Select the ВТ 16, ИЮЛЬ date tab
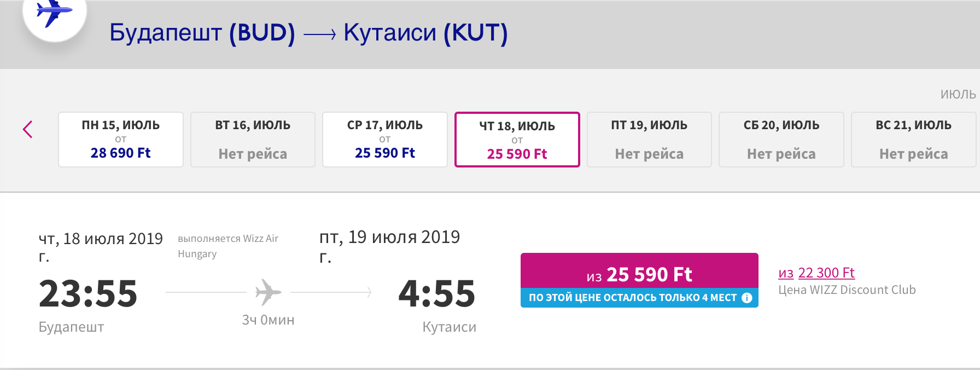 [253, 140]
